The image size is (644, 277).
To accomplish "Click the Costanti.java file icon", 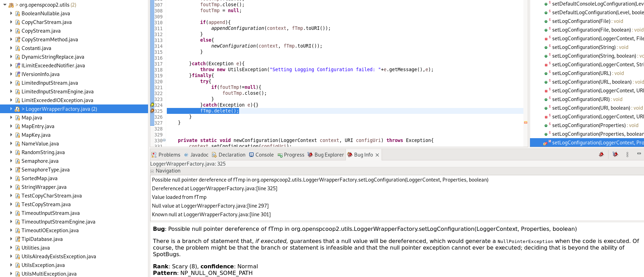I will point(17,48).
